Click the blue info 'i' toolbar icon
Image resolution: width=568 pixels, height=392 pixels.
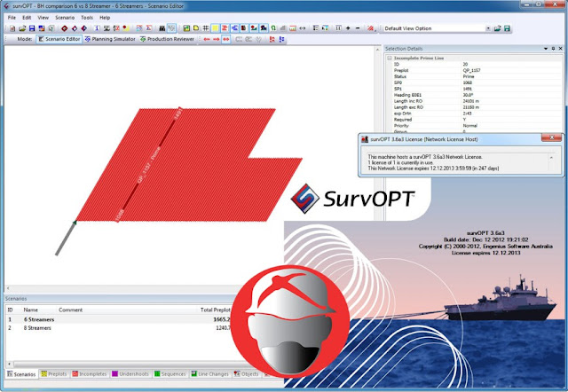point(97,28)
